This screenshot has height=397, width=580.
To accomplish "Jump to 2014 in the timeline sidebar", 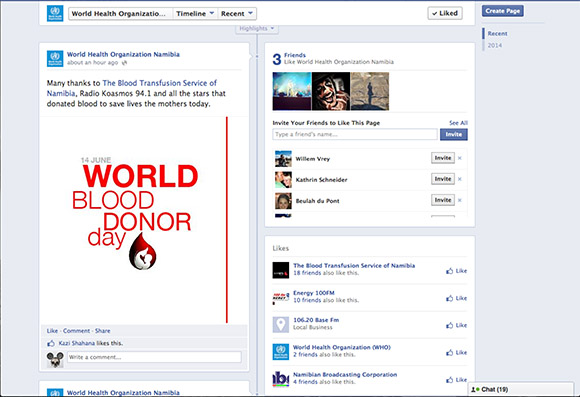I will pyautogui.click(x=495, y=45).
